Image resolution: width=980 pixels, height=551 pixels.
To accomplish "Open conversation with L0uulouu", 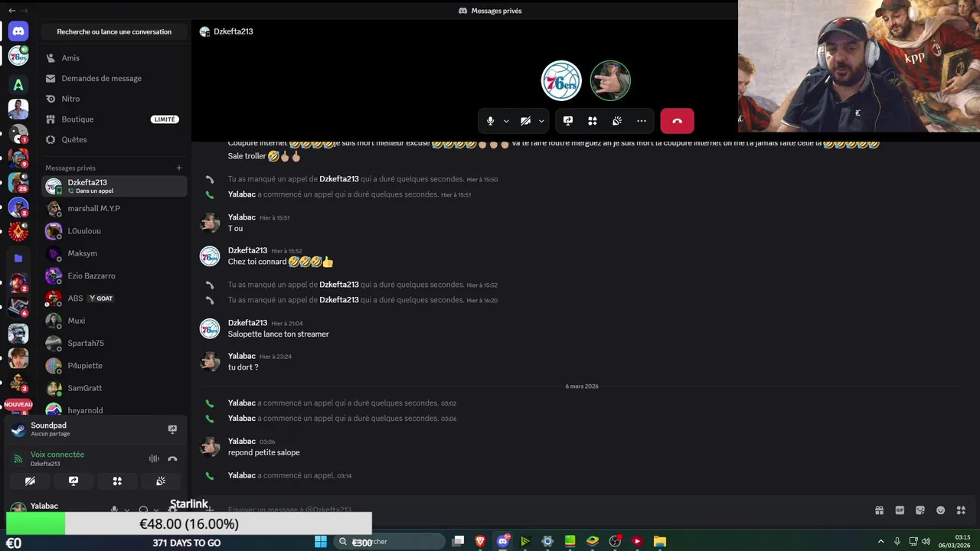I will 114,230.
